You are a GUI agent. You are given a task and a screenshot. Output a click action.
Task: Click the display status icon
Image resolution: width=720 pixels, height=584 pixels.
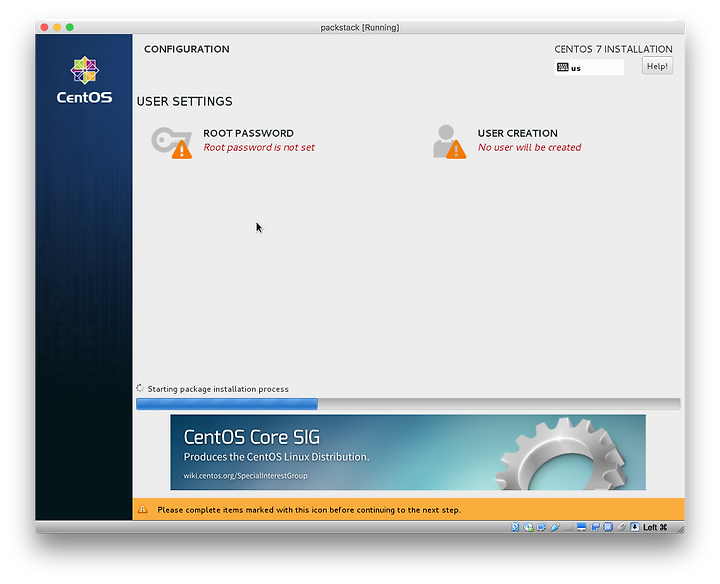(581, 527)
